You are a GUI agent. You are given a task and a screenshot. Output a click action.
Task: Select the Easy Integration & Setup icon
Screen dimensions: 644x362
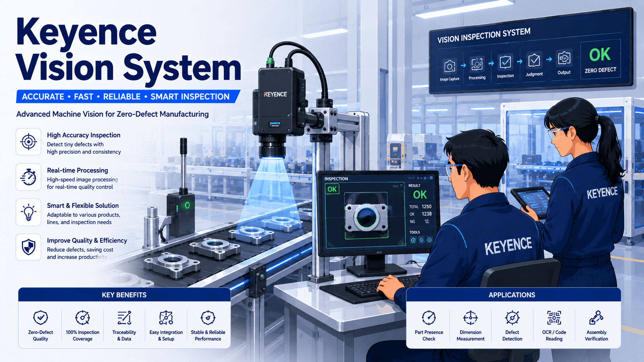[x=166, y=318]
